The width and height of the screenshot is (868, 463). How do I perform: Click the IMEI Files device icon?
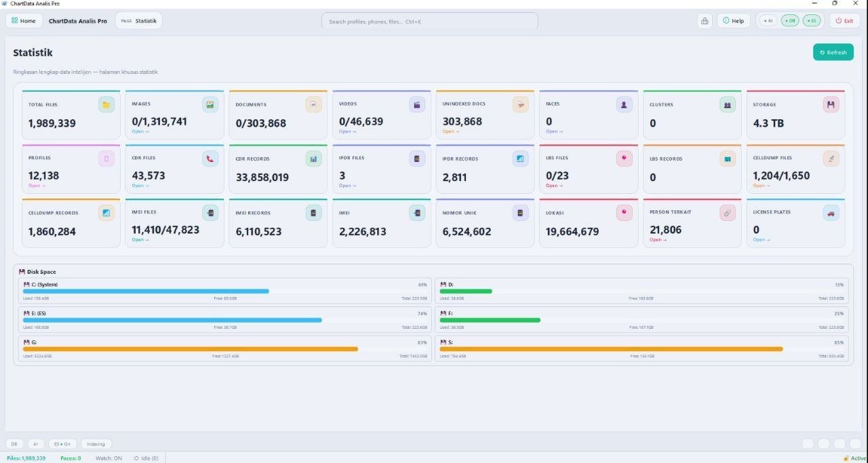(x=210, y=213)
